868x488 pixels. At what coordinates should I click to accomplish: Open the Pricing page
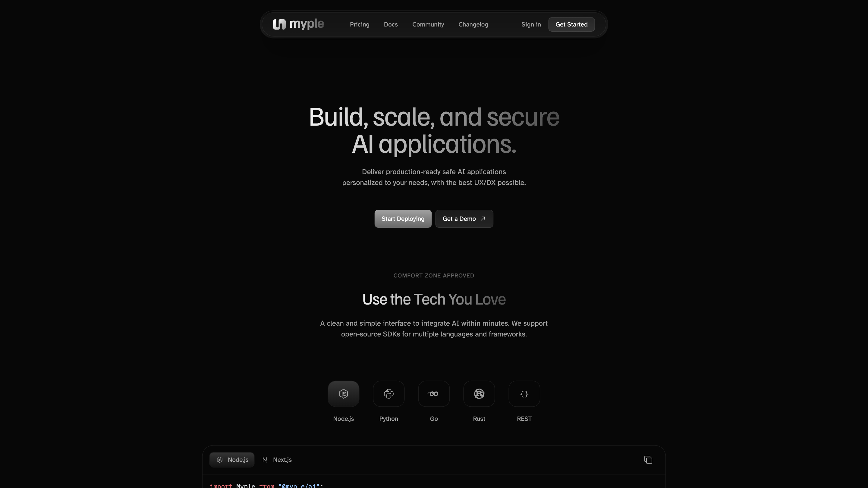click(x=360, y=24)
